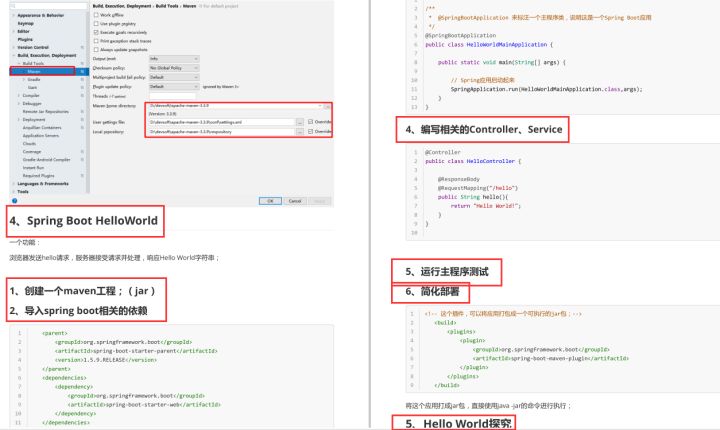Open Multiproject build fail policy dropdown

tap(174, 77)
